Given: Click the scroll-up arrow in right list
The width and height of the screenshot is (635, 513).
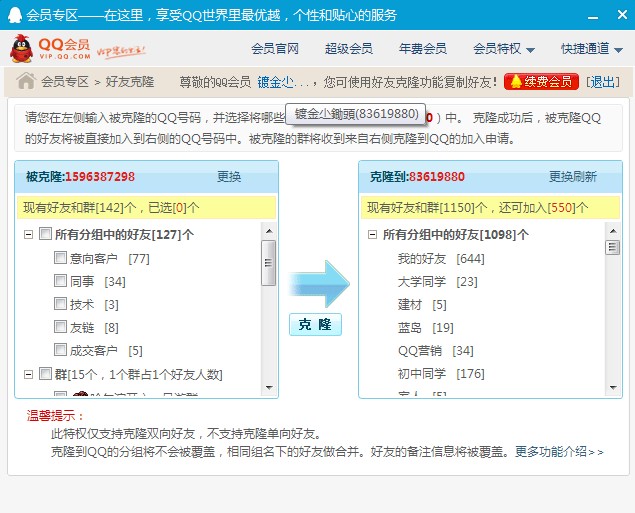Looking at the screenshot, I should (x=612, y=229).
